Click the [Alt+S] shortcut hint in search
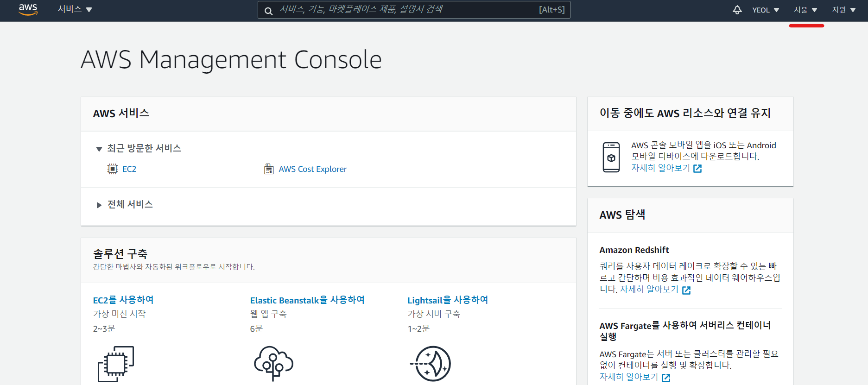Image resolution: width=868 pixels, height=385 pixels. point(551,10)
